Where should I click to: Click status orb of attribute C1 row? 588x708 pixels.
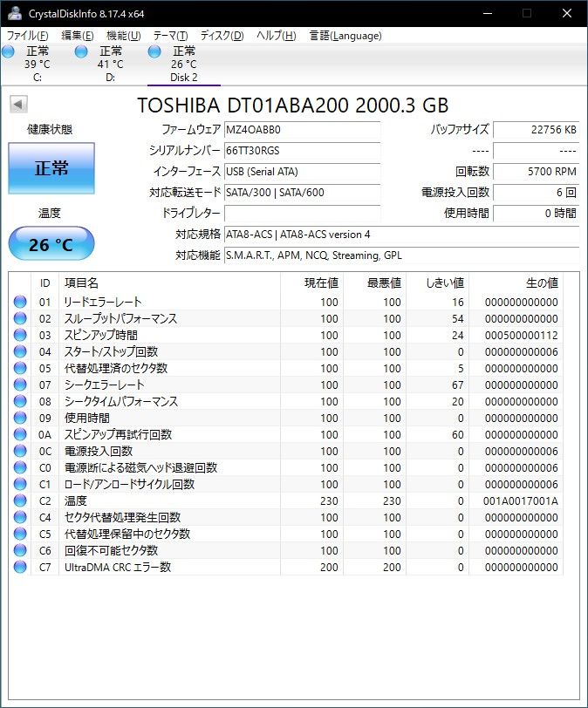[x=20, y=484]
